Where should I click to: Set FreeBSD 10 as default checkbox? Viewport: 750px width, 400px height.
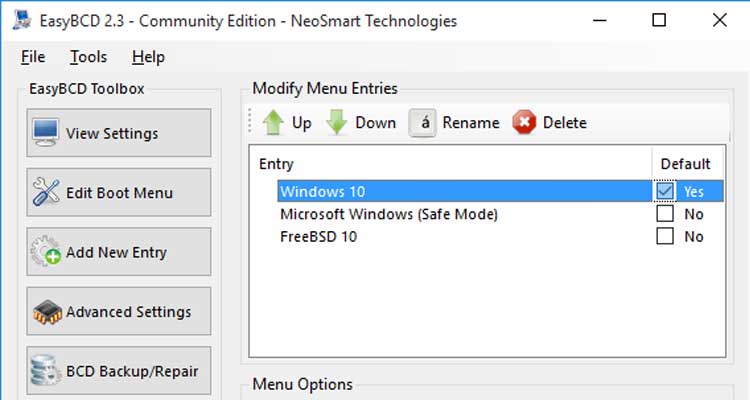[665, 236]
